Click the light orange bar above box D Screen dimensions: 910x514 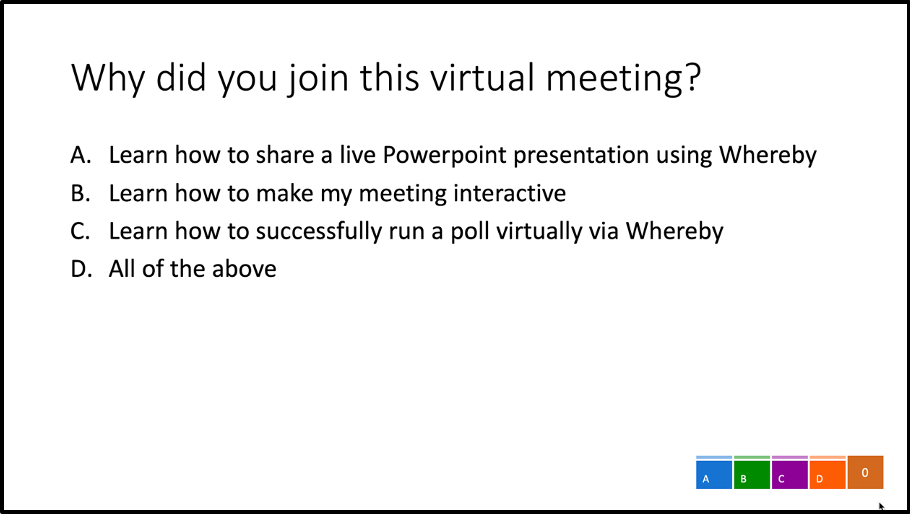pyautogui.click(x=827, y=458)
